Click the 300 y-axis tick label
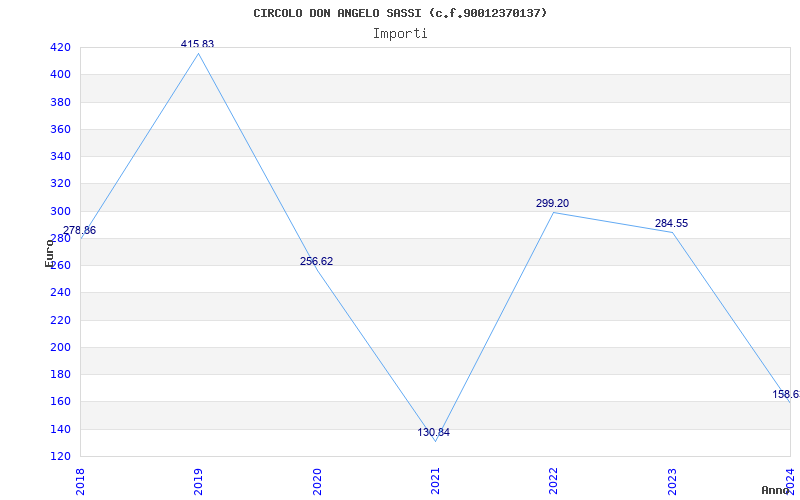 pyautogui.click(x=60, y=211)
